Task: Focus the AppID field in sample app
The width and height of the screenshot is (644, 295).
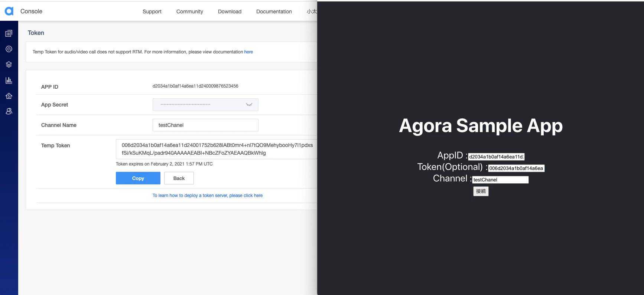Action: pos(496,157)
